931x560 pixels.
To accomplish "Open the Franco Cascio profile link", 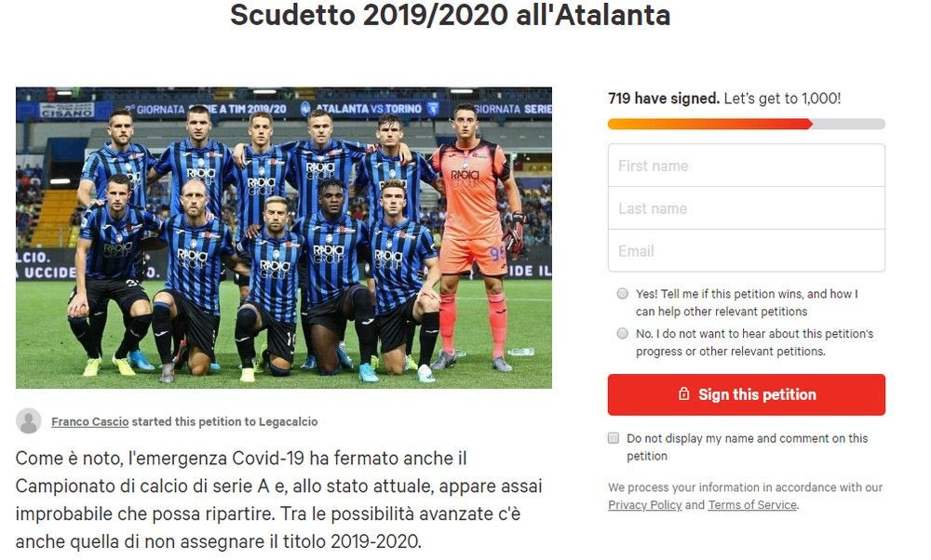I will click(x=90, y=421).
